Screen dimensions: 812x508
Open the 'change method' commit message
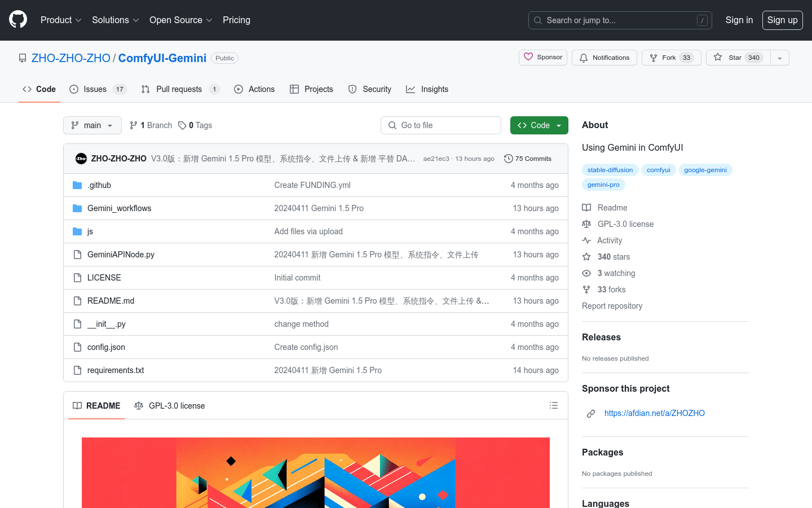pos(301,324)
